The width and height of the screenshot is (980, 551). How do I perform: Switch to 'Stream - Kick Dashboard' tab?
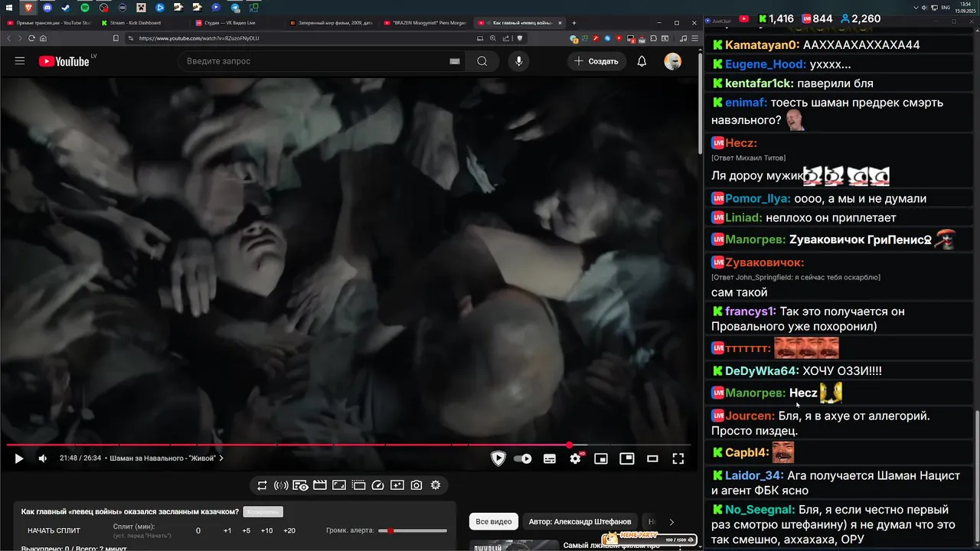(x=143, y=23)
